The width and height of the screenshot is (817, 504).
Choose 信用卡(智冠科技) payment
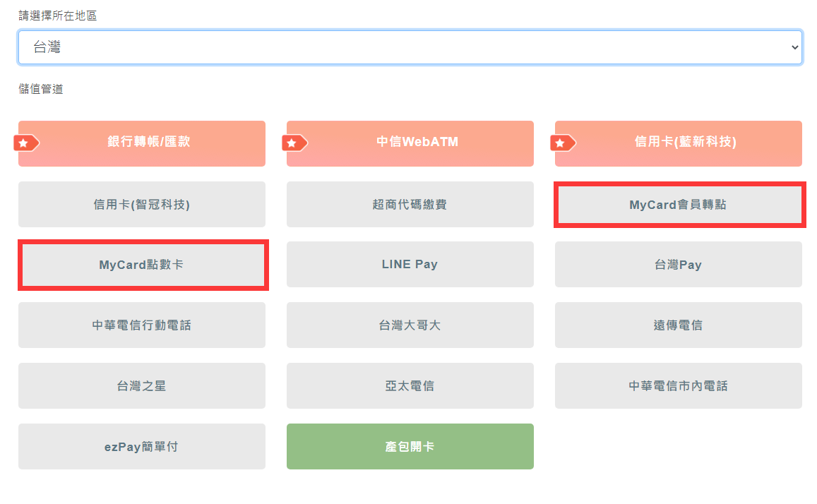[142, 204]
